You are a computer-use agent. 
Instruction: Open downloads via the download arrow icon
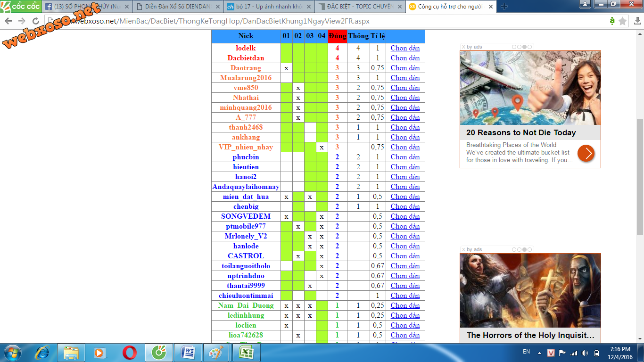pos(637,21)
